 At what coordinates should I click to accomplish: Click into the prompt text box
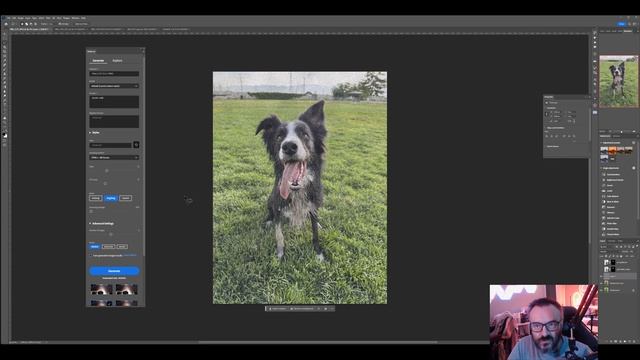[x=114, y=102]
